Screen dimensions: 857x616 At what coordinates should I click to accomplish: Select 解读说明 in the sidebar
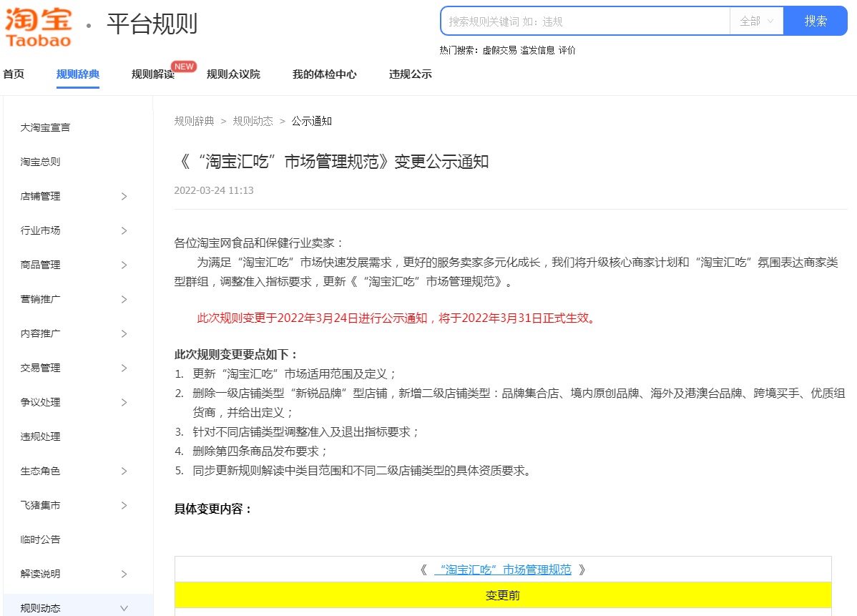(x=41, y=574)
